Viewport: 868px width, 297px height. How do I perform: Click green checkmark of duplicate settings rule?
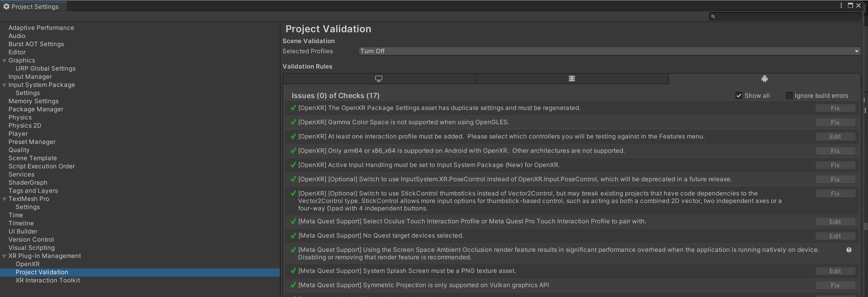[293, 108]
